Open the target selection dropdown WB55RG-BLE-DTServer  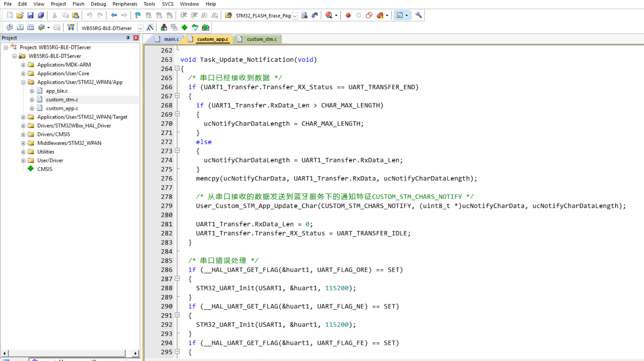(140, 28)
